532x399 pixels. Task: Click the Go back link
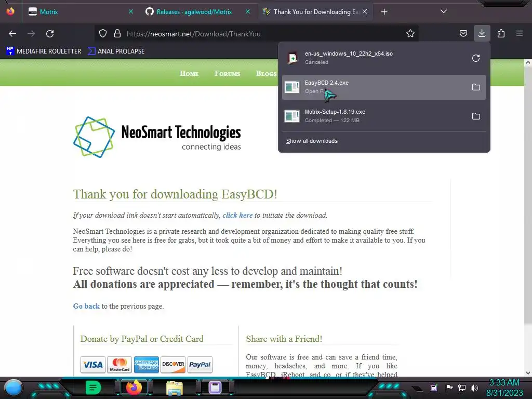click(87, 306)
